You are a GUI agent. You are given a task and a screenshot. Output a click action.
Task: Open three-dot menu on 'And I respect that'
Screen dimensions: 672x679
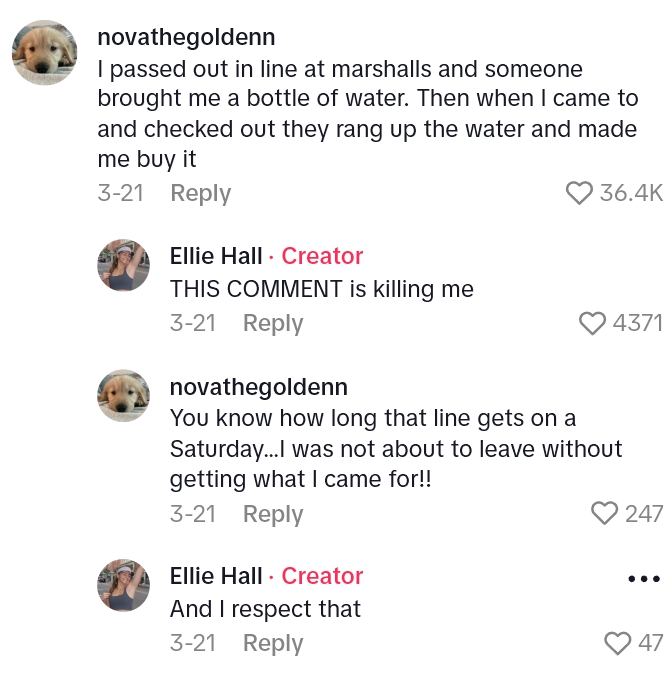(643, 578)
